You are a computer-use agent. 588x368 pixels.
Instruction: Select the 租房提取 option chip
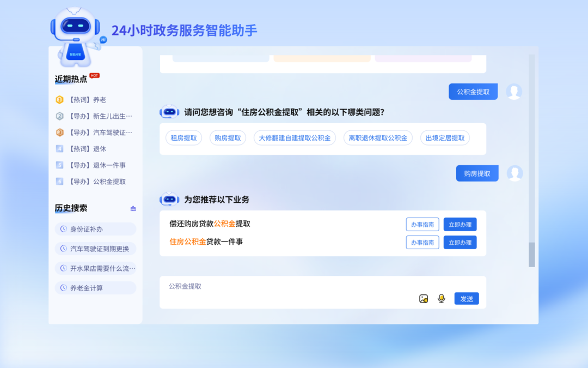coord(183,138)
